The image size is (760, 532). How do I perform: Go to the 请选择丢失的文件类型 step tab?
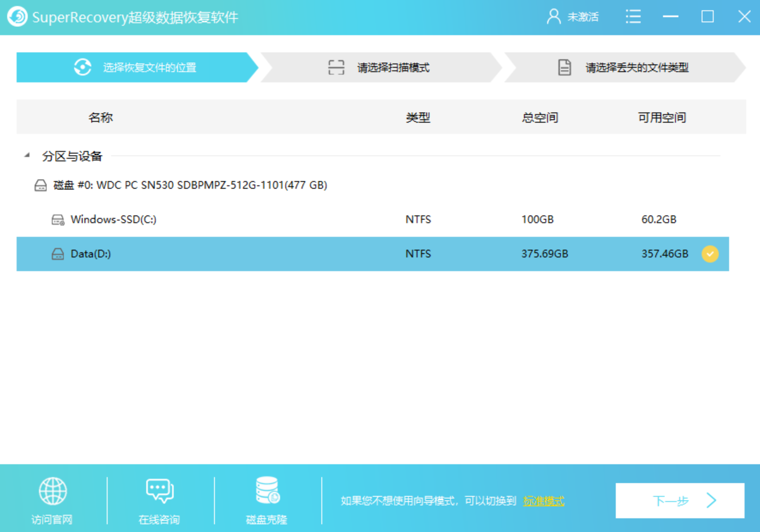pyautogui.click(x=625, y=68)
